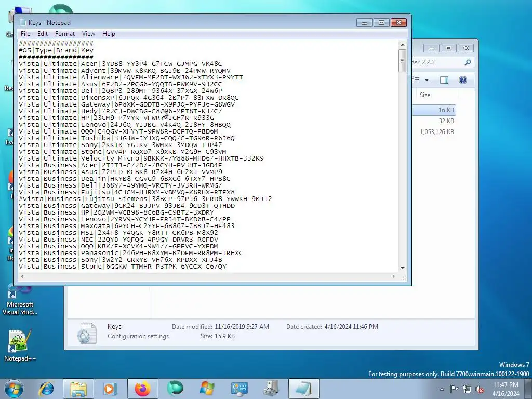Show hidden tray icons arrow
Viewport: 532px width, 399px height.
tap(442, 389)
